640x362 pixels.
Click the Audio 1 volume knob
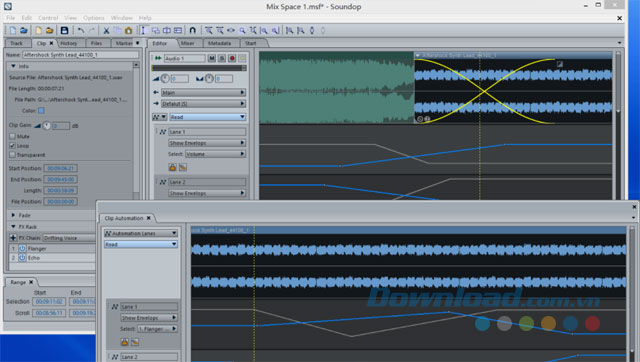coord(165,78)
